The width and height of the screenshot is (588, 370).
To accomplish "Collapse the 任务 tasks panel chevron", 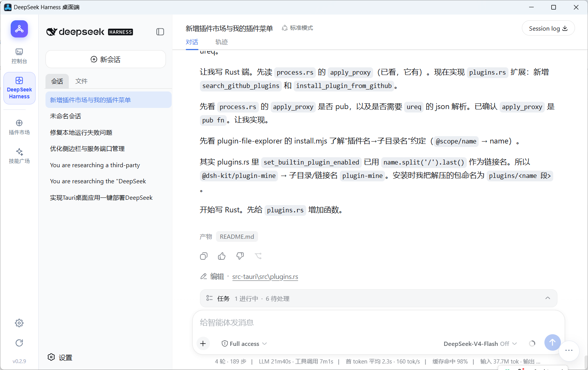I will click(x=547, y=298).
